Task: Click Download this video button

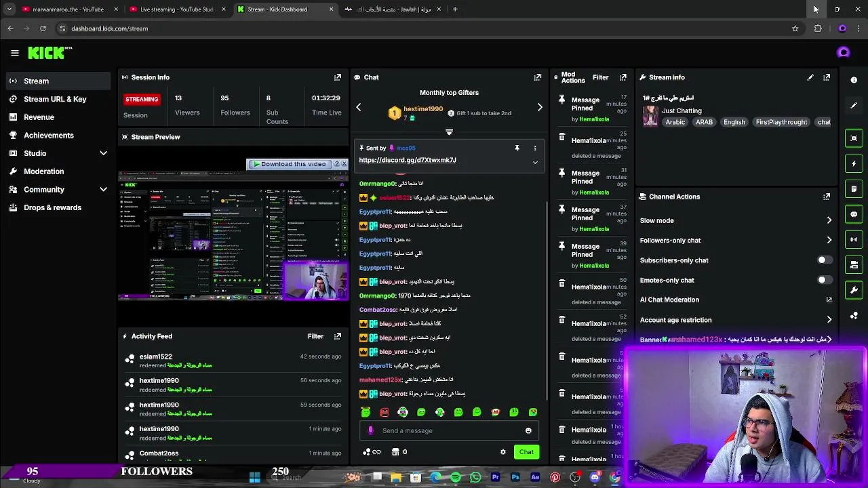Action: pyautogui.click(x=290, y=164)
